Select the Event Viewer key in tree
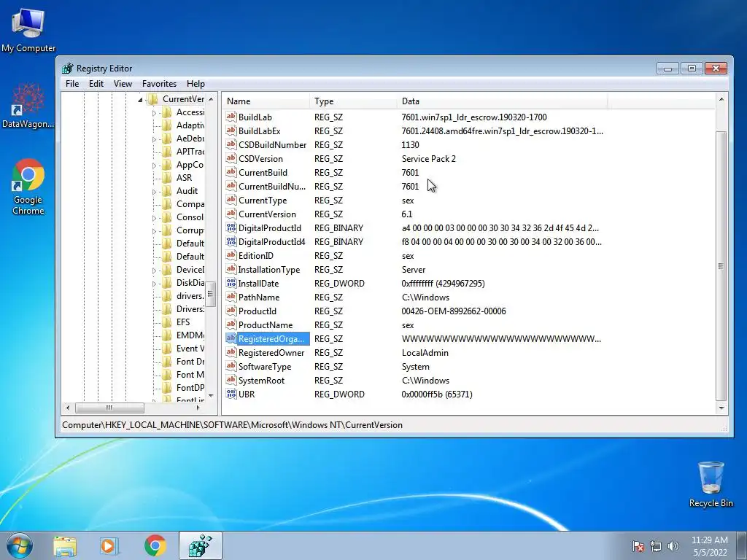The image size is (747, 560). (x=190, y=348)
